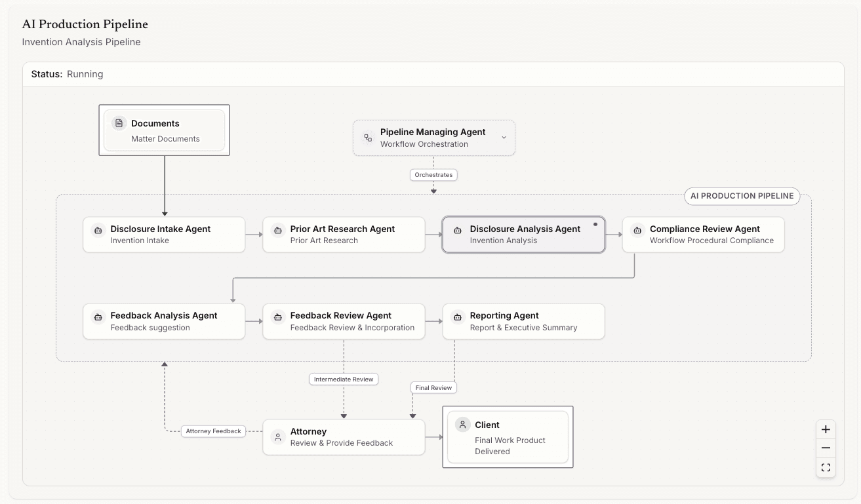Fit the diagram to view
861x504 pixels.
[x=826, y=467]
